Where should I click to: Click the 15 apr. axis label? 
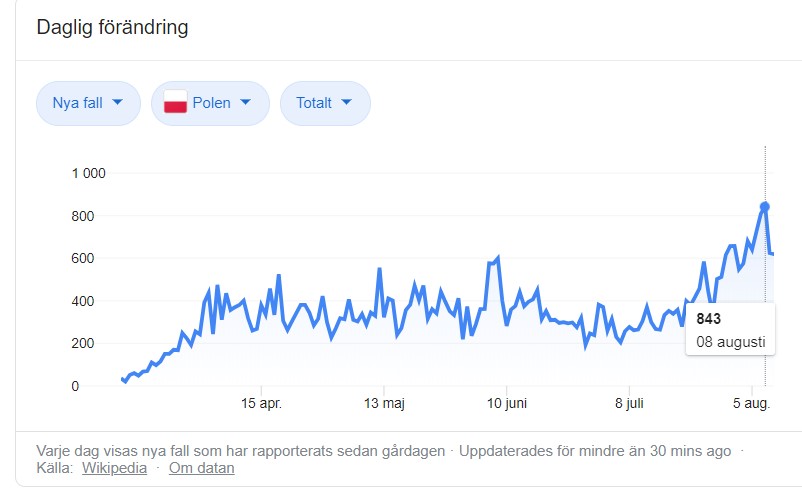(260, 407)
